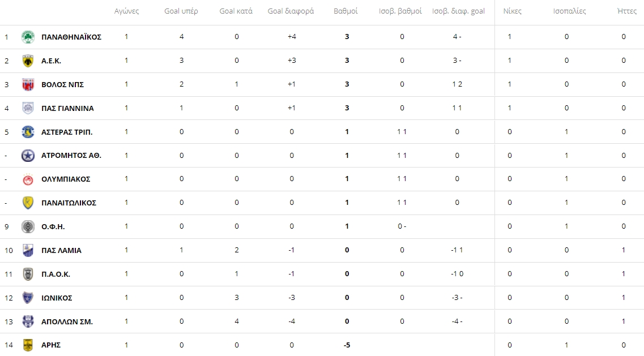644x356 pixels.
Task: Select the ΑΡΗΣ yellow crest icon
Action: pos(28,345)
